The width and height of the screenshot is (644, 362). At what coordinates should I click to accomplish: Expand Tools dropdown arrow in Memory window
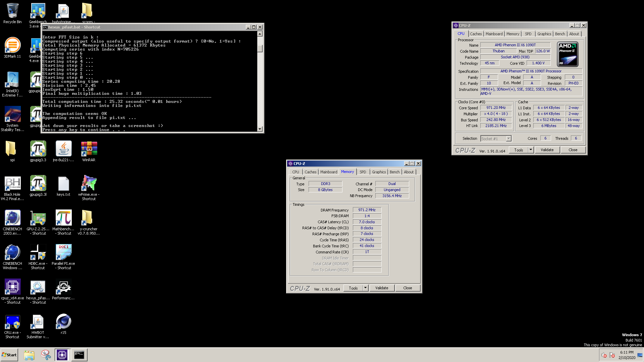365,288
